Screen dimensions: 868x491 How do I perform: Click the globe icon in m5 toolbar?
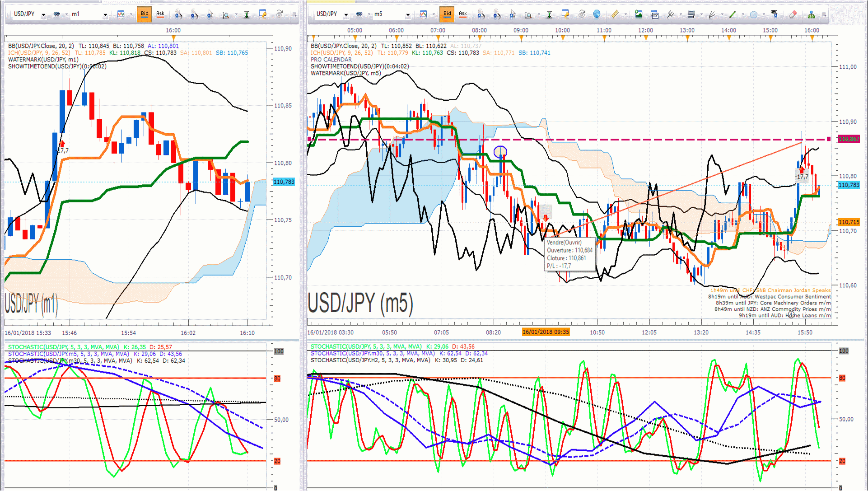click(x=597, y=14)
